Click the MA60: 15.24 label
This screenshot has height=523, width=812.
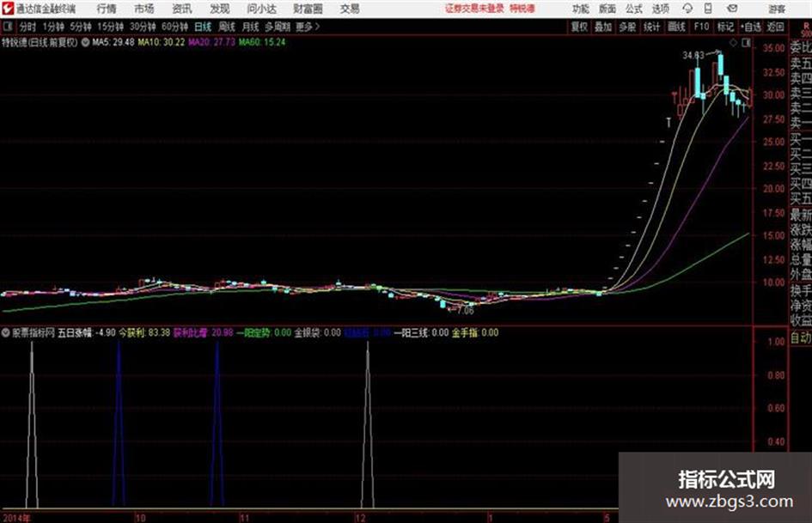(262, 42)
